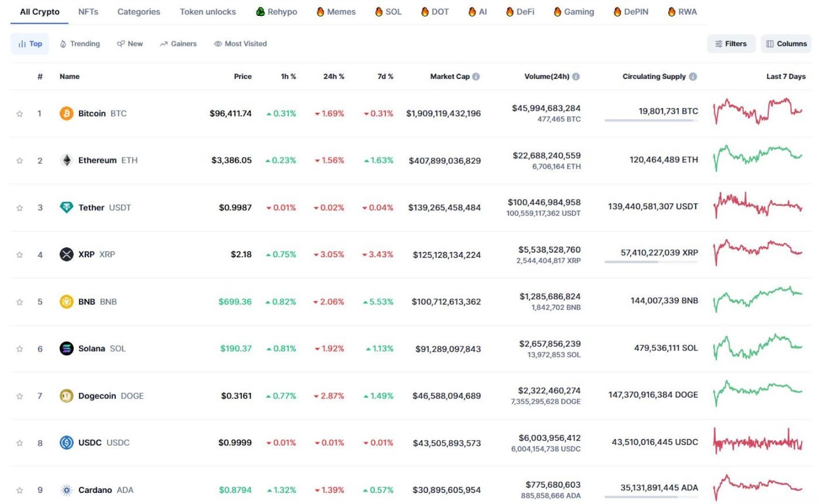The width and height of the screenshot is (818, 504).
Task: Sort by Market Cap header
Action: 450,76
